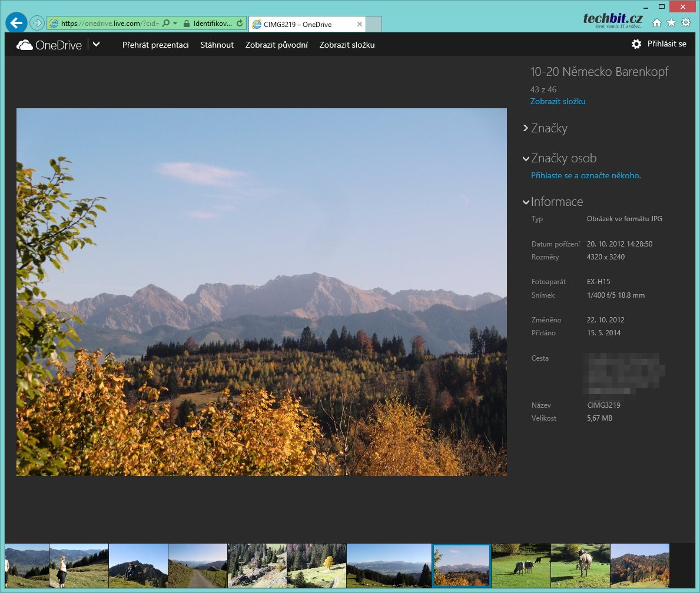Refresh the page with the reload icon
Screen dimensions: 700x593
pyautogui.click(x=239, y=24)
